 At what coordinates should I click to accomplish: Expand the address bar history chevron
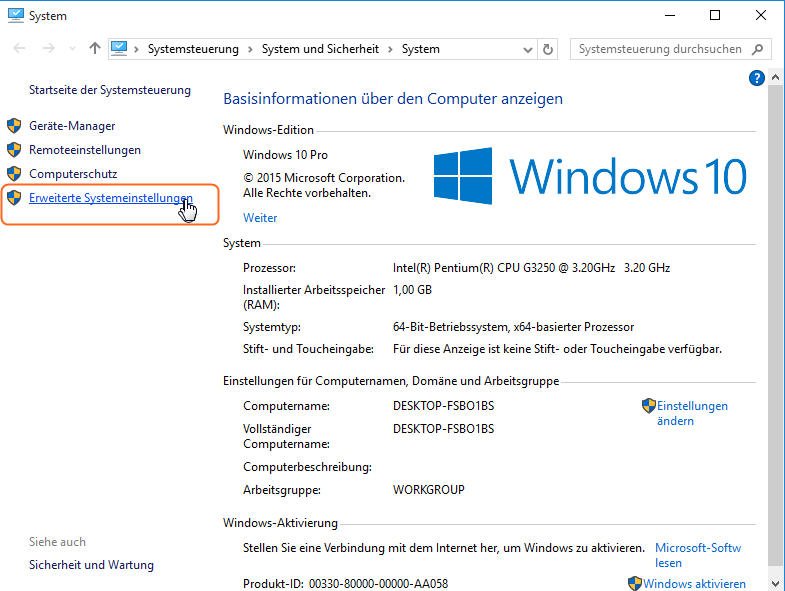[527, 50]
